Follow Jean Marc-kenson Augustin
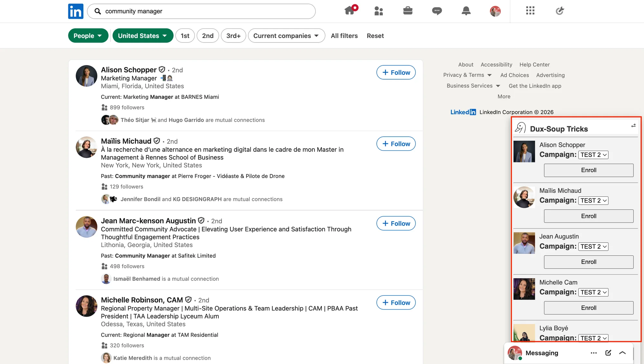Viewport: 644px width, 364px height. click(x=396, y=223)
